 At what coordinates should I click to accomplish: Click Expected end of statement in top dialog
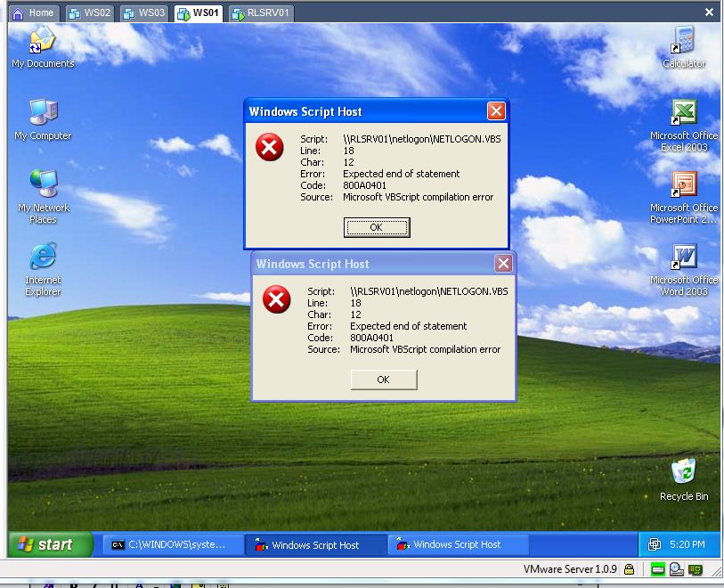[x=402, y=174]
